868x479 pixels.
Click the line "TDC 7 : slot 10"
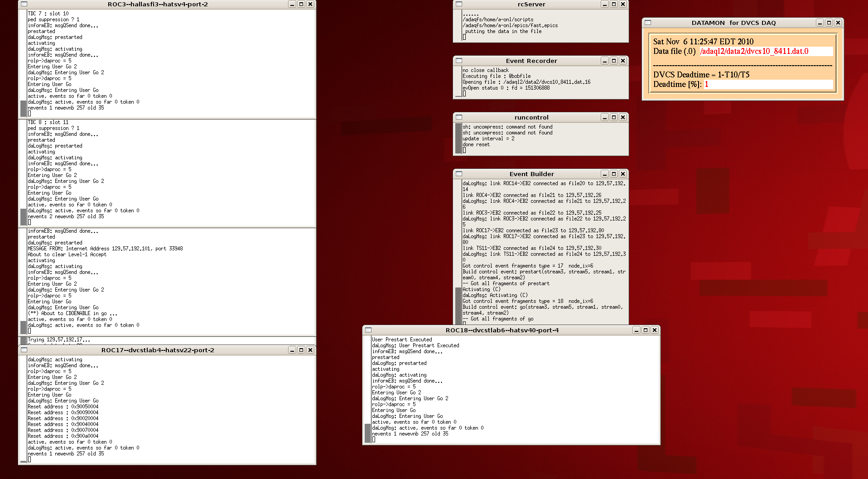tap(48, 14)
